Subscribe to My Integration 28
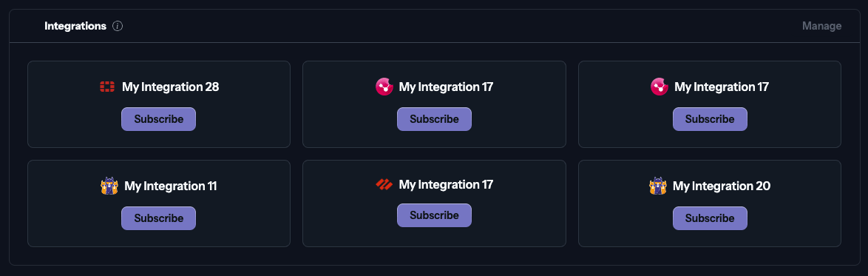The image size is (868, 276). pyautogui.click(x=159, y=119)
